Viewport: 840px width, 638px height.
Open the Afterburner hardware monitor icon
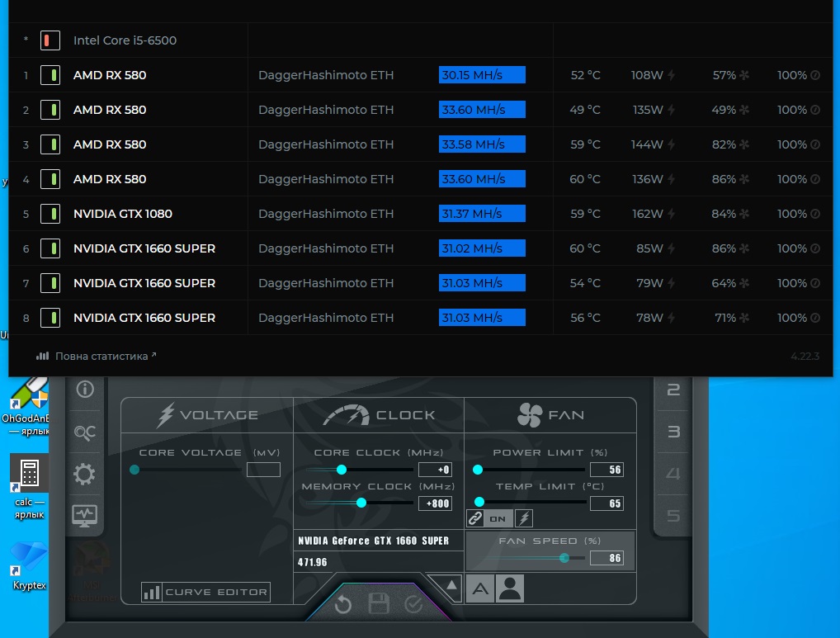(x=85, y=515)
